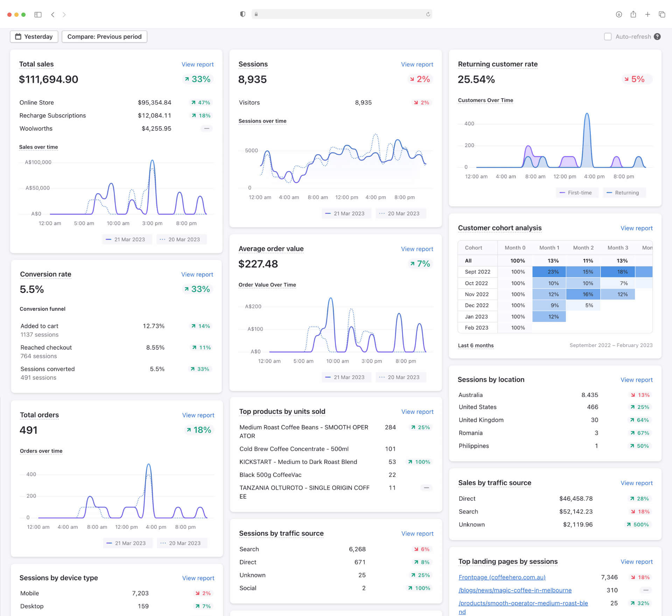Open View report for Sales by traffic source
672x616 pixels.
[636, 483]
